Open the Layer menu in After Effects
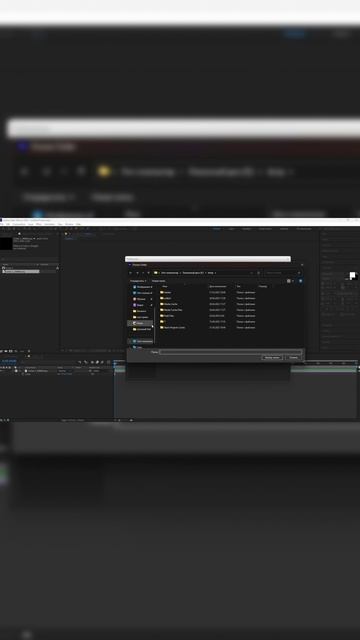 click(31, 224)
